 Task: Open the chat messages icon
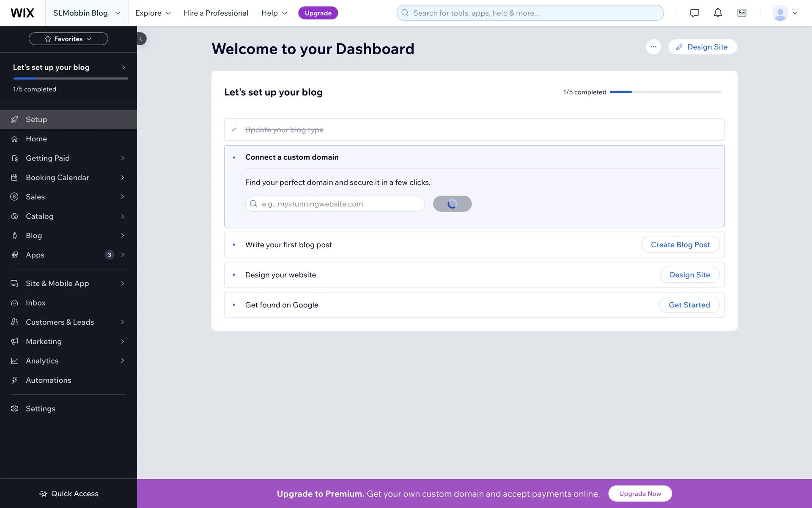pos(694,13)
